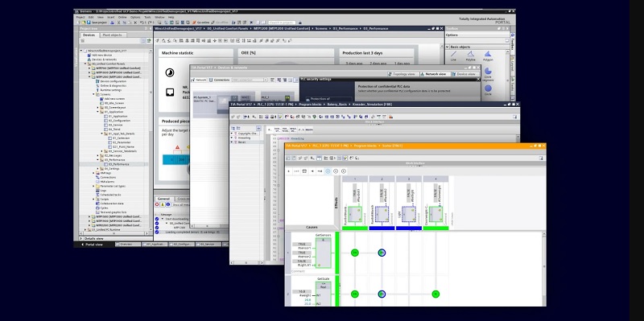Click the Network button in Devices & networks
Screen dimensions: 644x321
(x=200, y=80)
